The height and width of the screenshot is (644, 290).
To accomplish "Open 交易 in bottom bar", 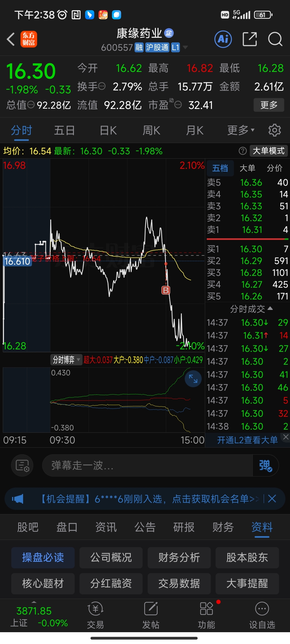I will [x=95, y=615].
